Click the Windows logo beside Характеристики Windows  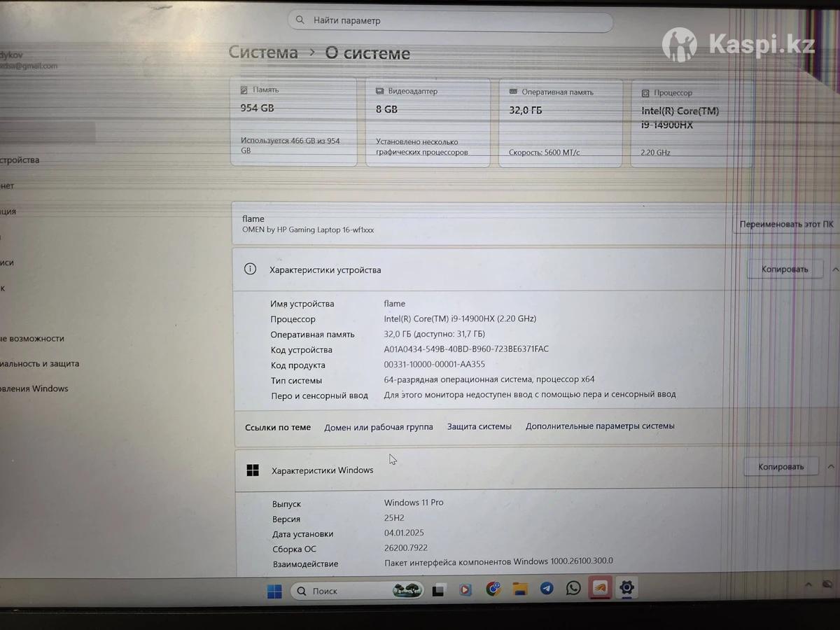pos(253,470)
